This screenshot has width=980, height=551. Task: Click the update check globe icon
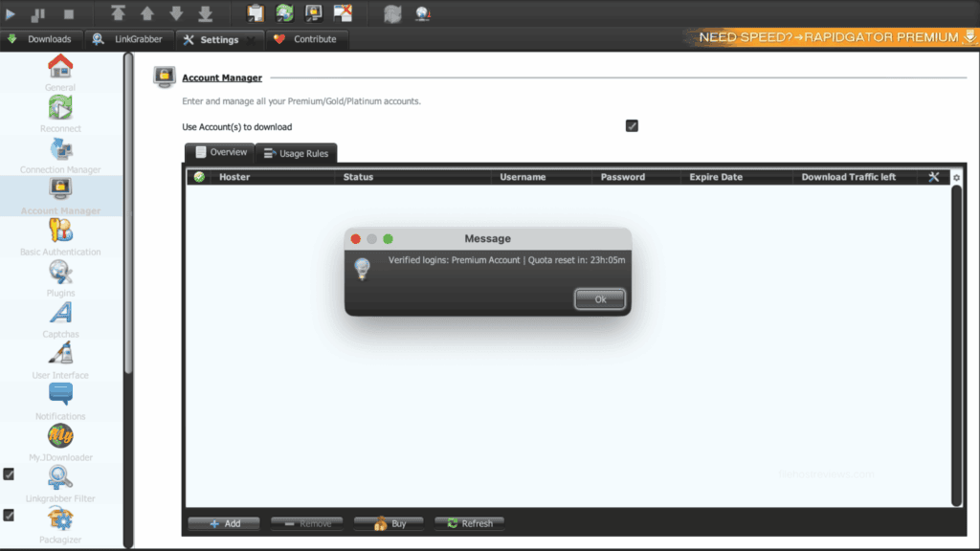coord(422,13)
